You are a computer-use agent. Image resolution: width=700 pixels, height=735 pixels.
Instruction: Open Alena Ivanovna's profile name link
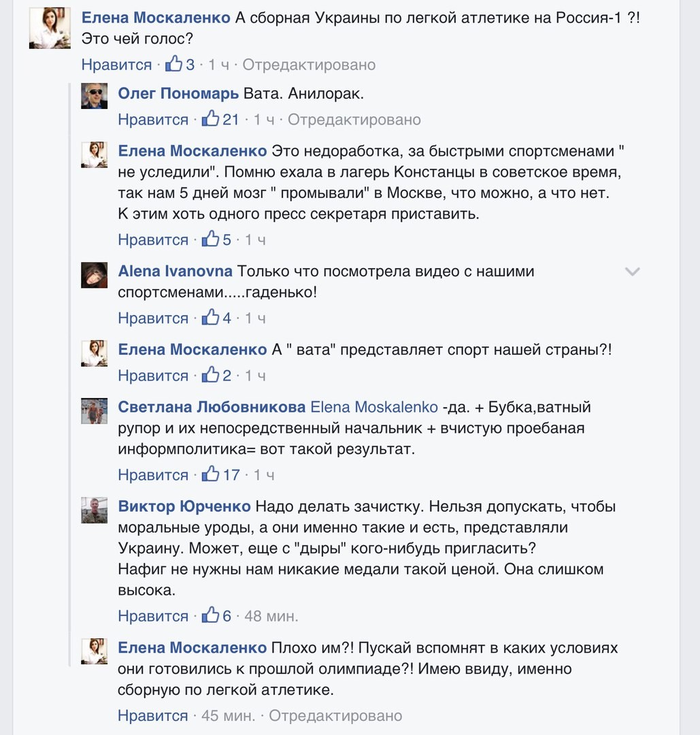(x=175, y=271)
